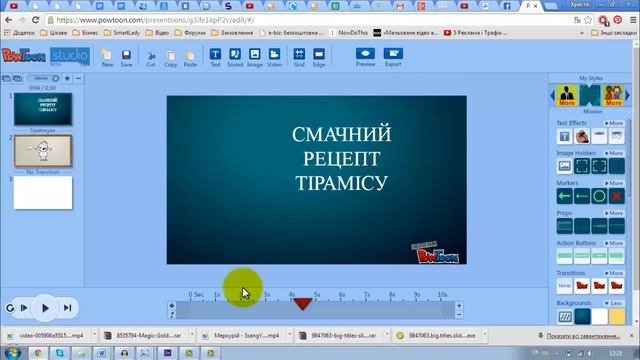The width and height of the screenshot is (640, 360).
Task: Show more Action Buttons
Action: point(614,243)
